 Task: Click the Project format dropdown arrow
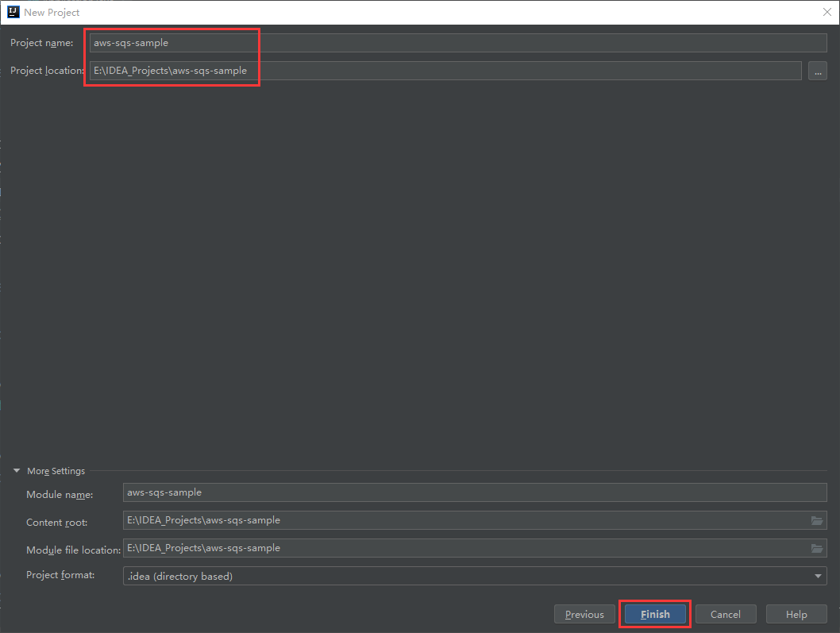point(819,576)
